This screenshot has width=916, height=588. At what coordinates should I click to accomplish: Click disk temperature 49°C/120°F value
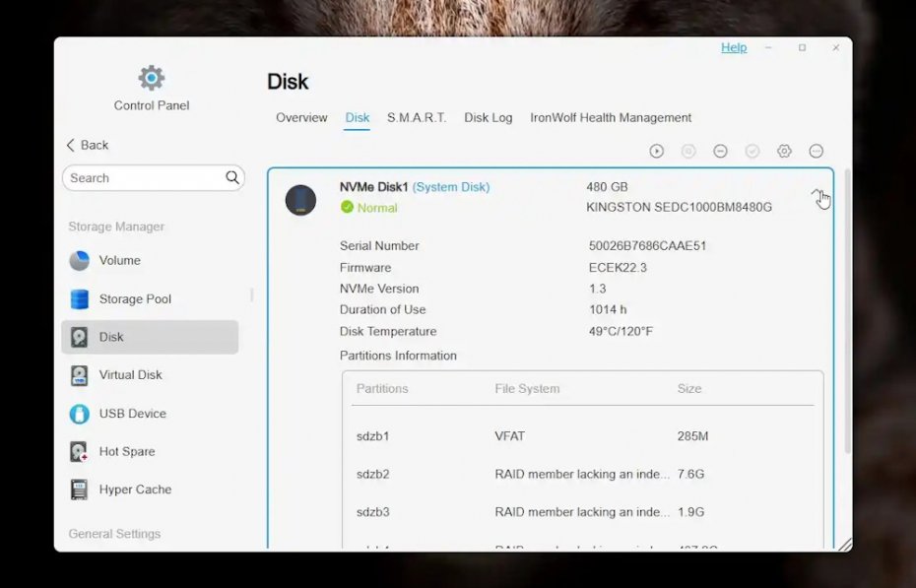point(621,331)
